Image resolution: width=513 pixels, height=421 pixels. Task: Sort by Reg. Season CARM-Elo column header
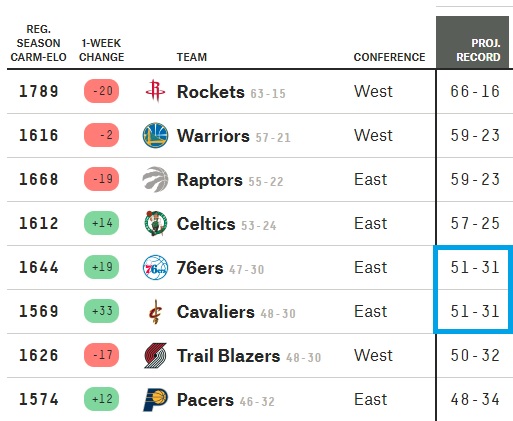pyautogui.click(x=38, y=43)
